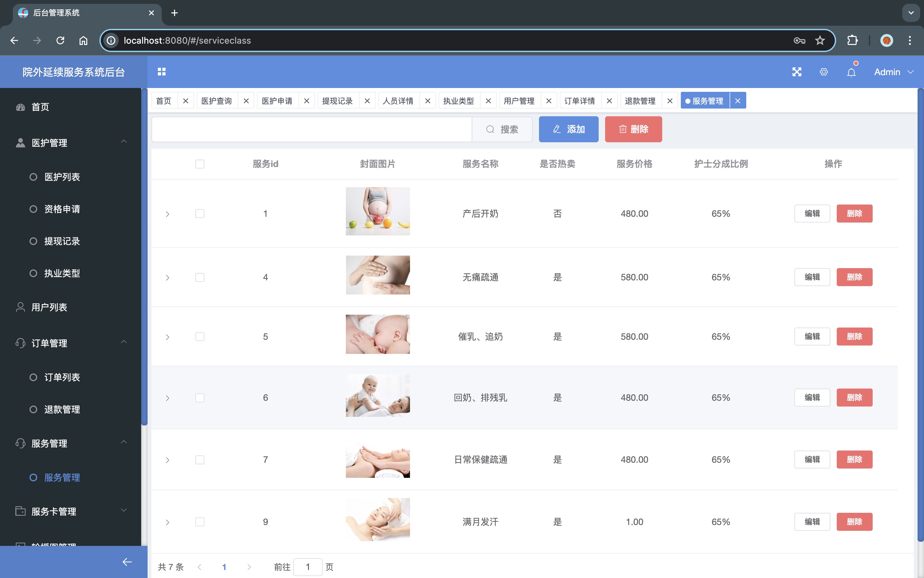
Task: Edit the 满月发汗 service row
Action: pos(812,522)
